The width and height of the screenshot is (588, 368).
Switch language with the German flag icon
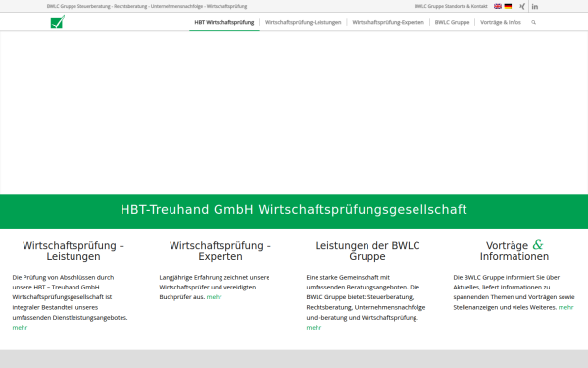point(508,6)
